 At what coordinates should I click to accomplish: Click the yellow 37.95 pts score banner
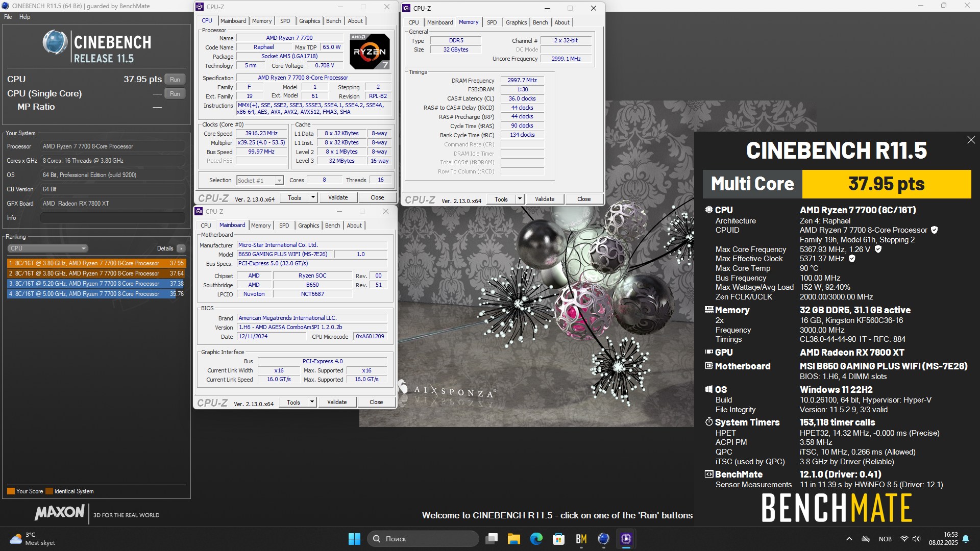click(x=886, y=184)
